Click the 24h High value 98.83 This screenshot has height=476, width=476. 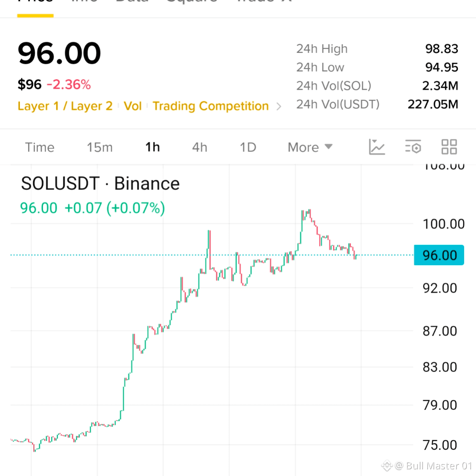click(442, 49)
